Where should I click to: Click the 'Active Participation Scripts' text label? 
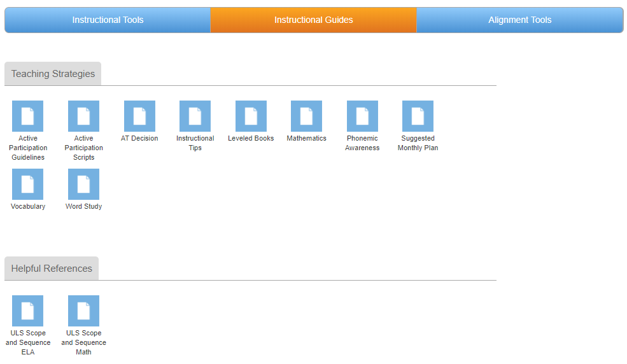coord(83,148)
